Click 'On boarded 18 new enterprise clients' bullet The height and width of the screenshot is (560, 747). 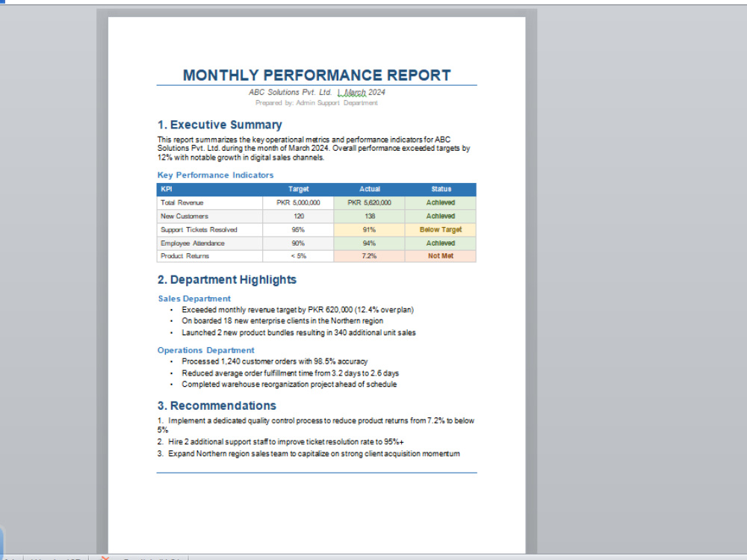coord(282,321)
